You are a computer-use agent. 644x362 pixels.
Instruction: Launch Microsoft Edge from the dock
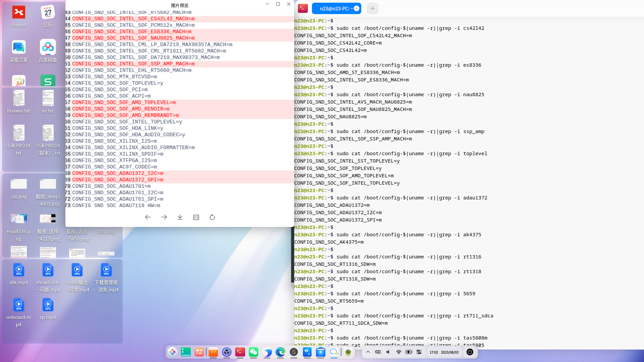(281, 352)
